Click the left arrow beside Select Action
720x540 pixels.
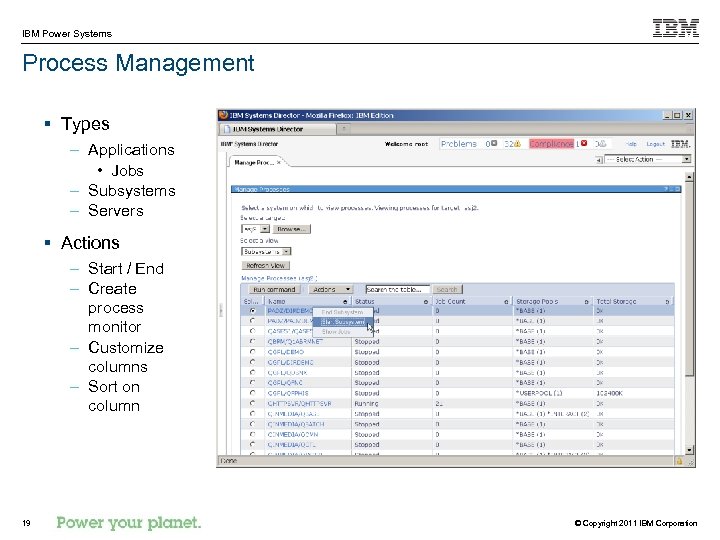pos(599,160)
